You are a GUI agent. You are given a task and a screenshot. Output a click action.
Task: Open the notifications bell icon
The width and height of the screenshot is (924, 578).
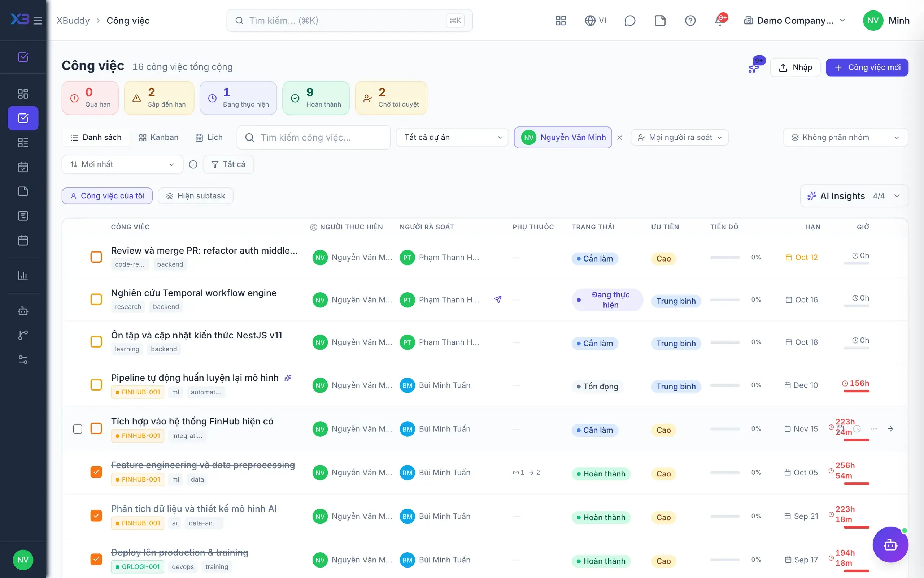[720, 20]
